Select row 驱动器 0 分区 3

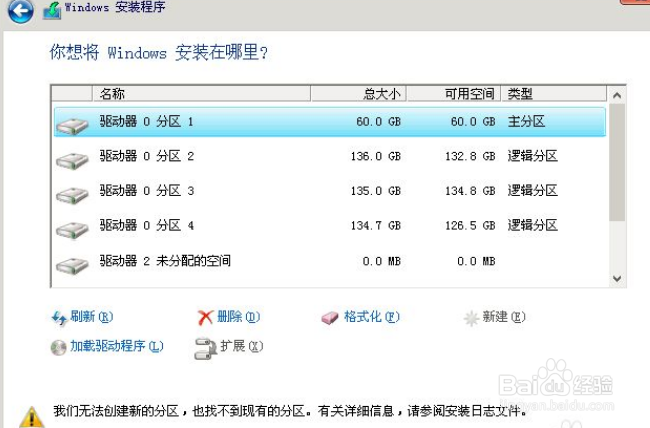click(330, 191)
